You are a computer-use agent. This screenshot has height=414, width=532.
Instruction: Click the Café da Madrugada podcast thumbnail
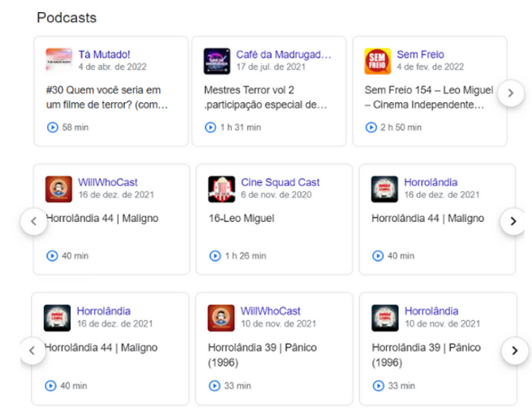[217, 61]
